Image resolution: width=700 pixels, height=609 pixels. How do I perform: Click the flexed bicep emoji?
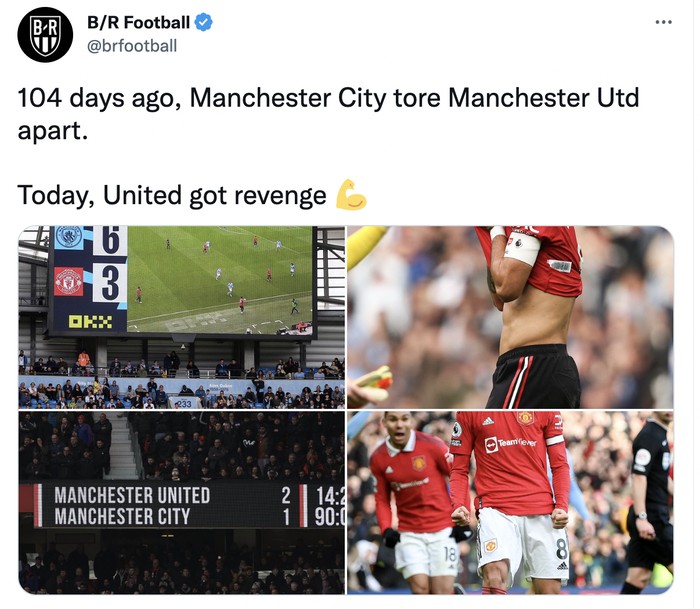tap(351, 195)
